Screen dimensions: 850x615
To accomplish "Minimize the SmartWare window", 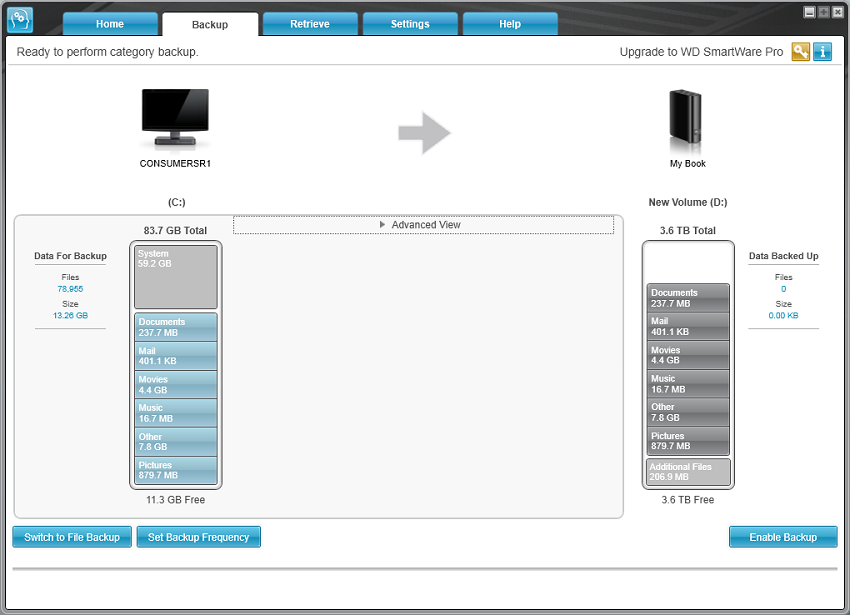I will coord(809,12).
